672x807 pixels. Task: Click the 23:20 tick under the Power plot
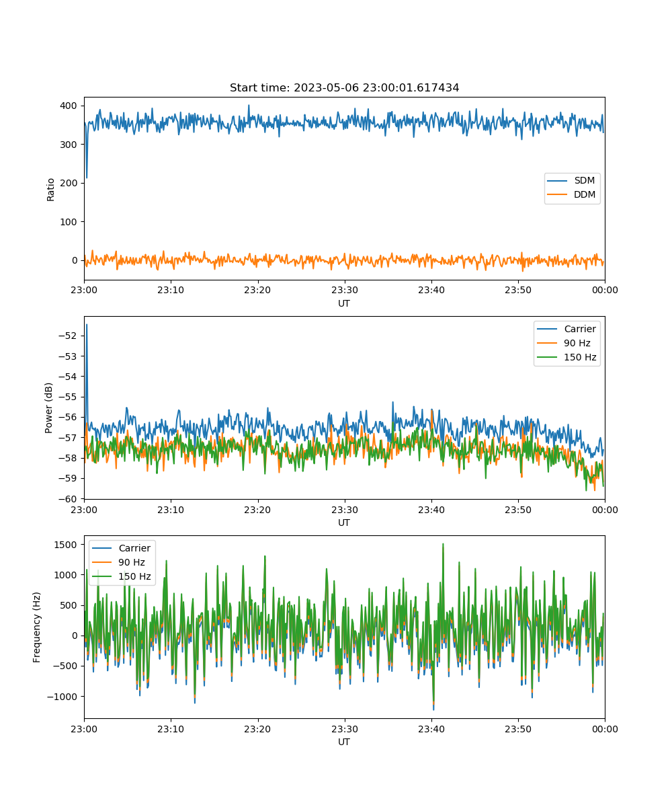(x=257, y=509)
